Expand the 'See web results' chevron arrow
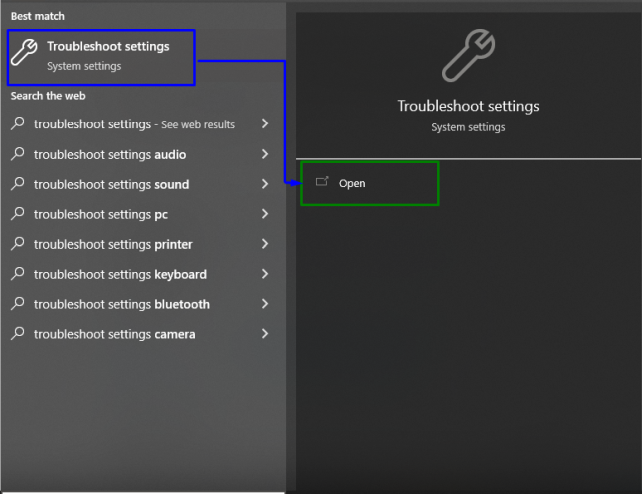This screenshot has width=642, height=494. [264, 124]
